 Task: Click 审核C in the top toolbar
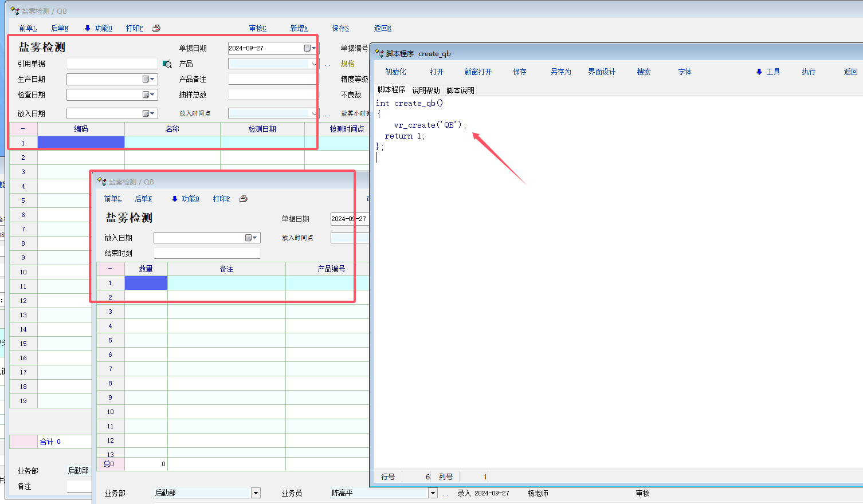[257, 28]
